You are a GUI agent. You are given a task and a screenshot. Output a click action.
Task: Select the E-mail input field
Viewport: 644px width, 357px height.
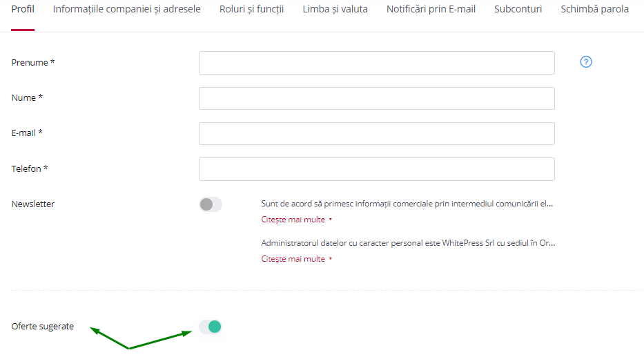click(x=377, y=133)
